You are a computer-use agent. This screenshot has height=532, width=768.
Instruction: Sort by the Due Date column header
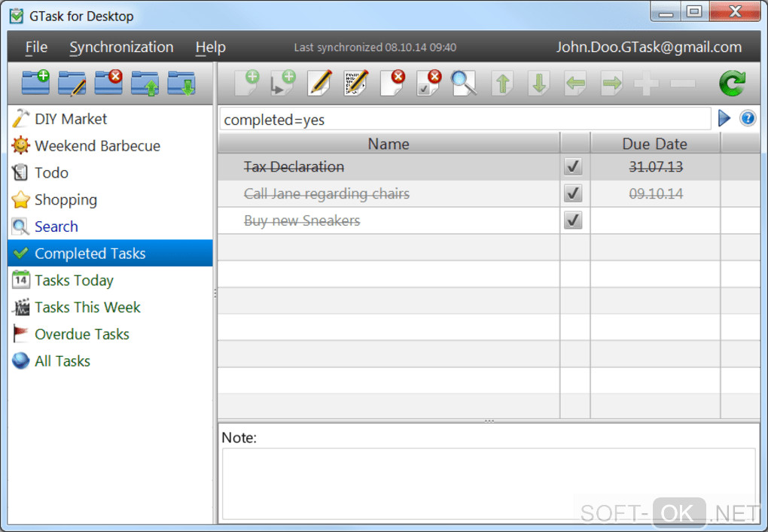[x=655, y=144]
